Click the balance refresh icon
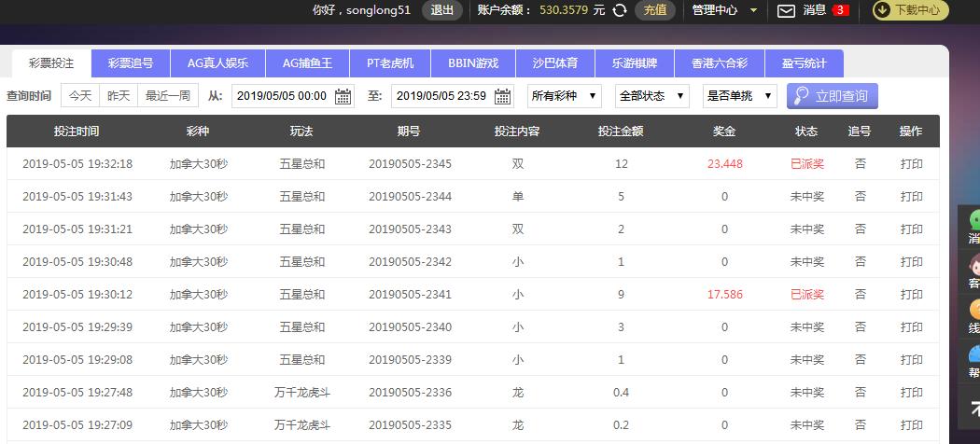Image resolution: width=980 pixels, height=444 pixels. 620,10
